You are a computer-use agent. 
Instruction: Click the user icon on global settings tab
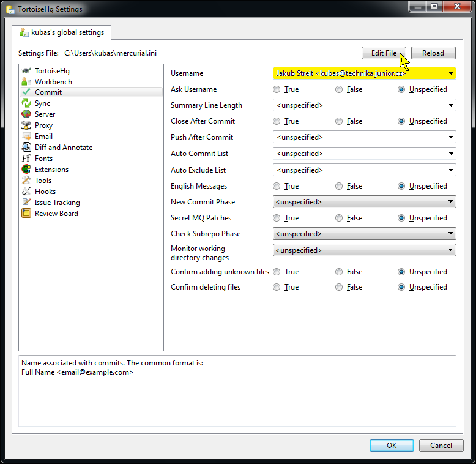point(24,32)
